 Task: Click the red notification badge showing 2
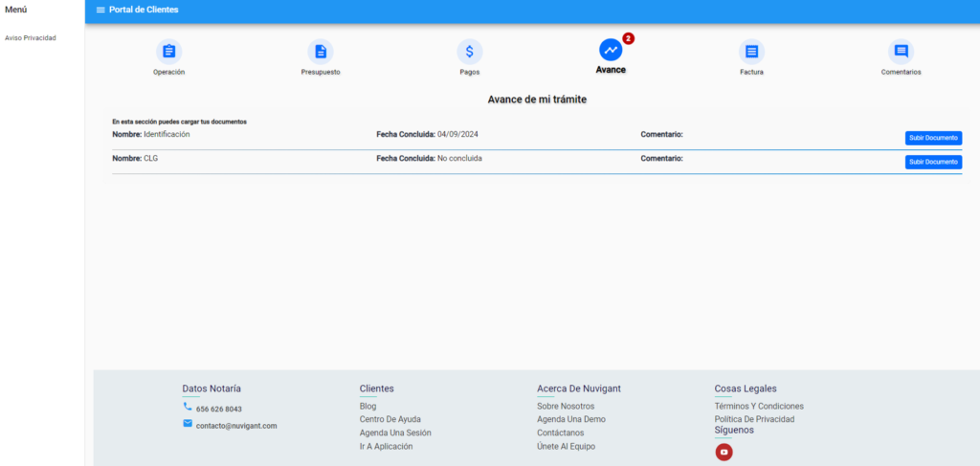click(x=628, y=38)
